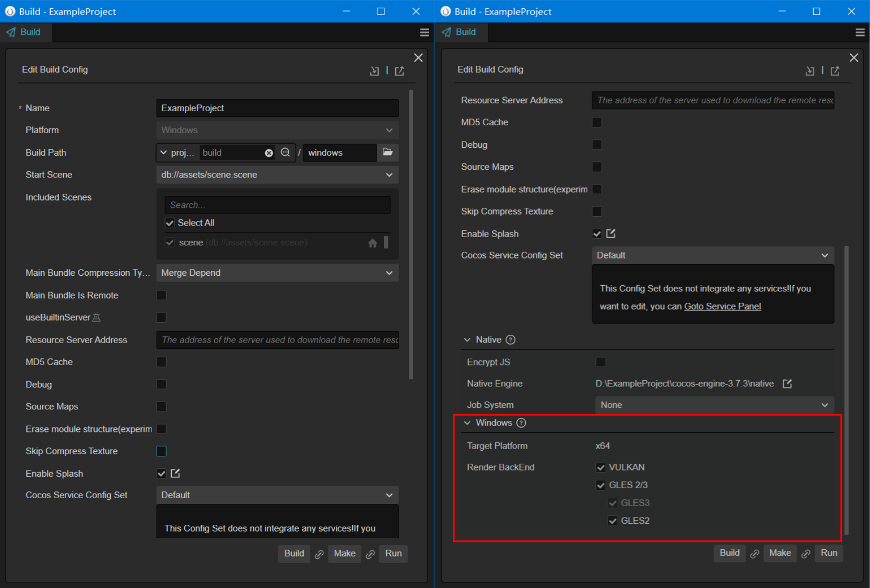Screen dimensions: 870x588
Task: Click Build button in left window
Action: [294, 554]
